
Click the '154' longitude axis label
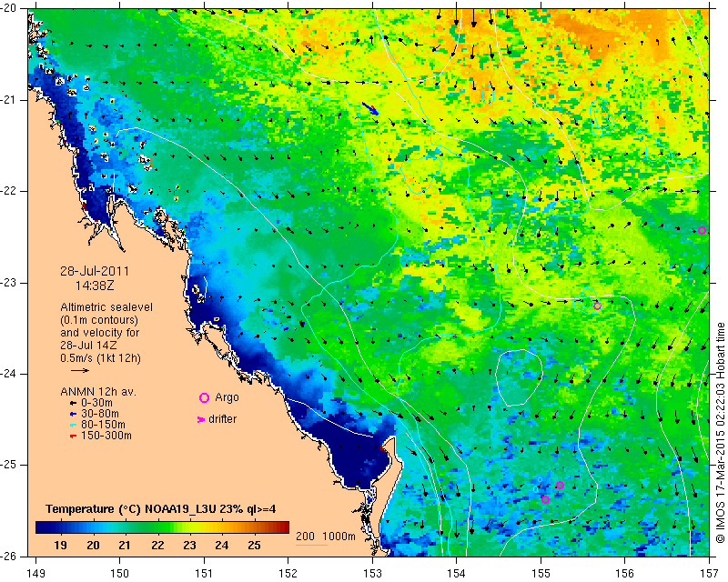457,574
